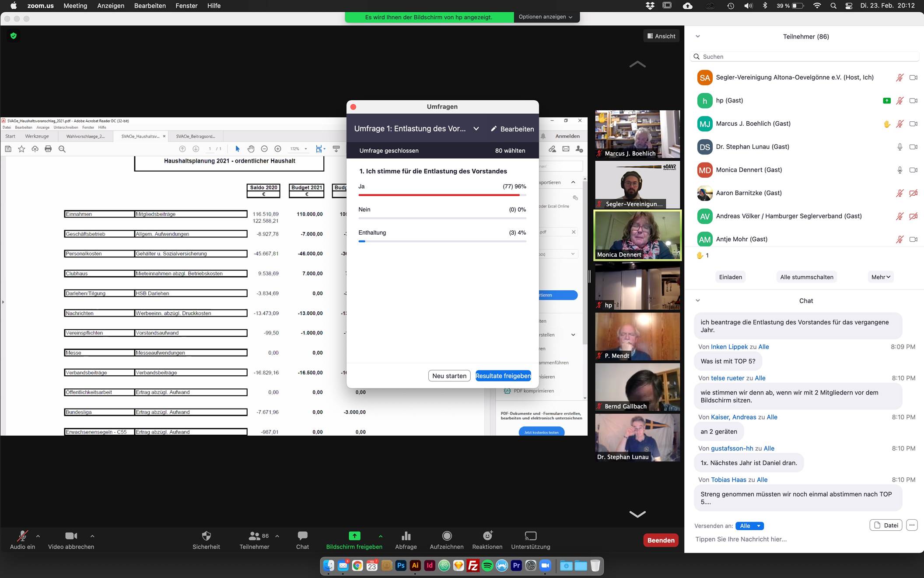Image resolution: width=924 pixels, height=578 pixels.
Task: Click the Neu starten button
Action: point(449,376)
